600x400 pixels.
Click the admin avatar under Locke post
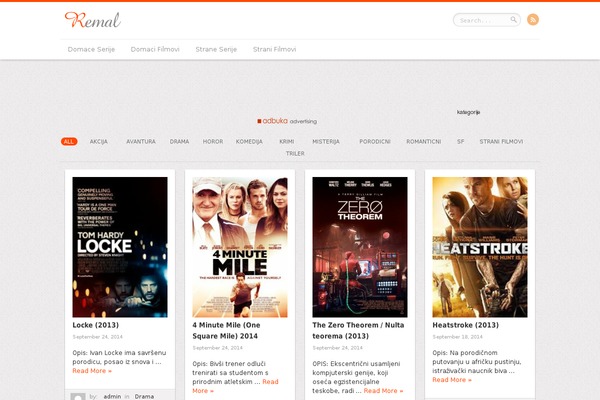[78, 397]
